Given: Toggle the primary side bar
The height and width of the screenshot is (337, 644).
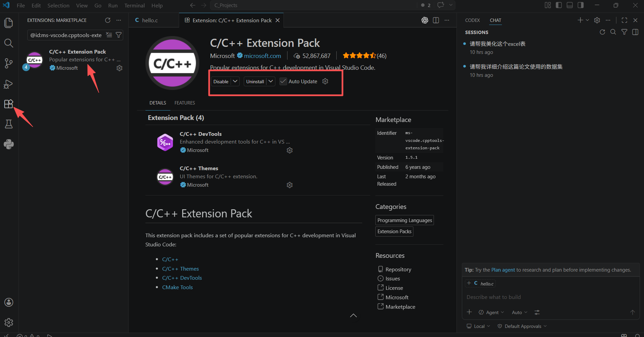Looking at the screenshot, I should [559, 5].
